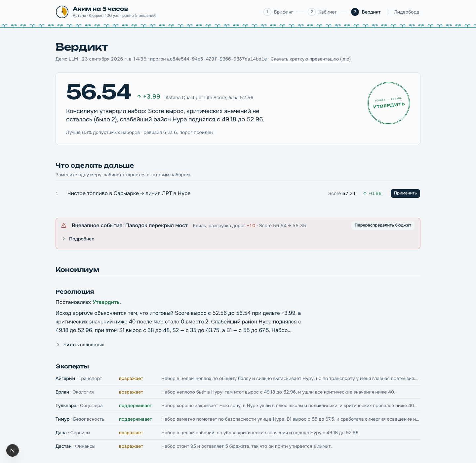Click Внезапное событие: Паводок перекрыл мост heading
Image resolution: width=476 pixels, height=463 pixels.
click(x=130, y=226)
